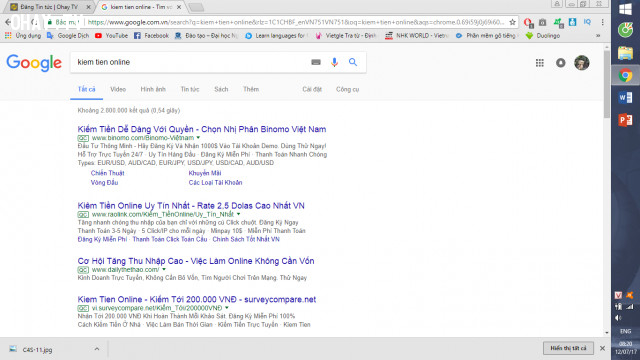Open the Google account profile picture
640x360 pixels.
tap(582, 63)
